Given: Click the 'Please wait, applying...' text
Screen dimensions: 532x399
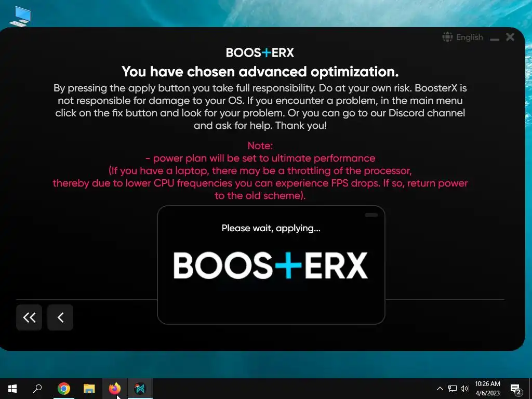Looking at the screenshot, I should (x=271, y=229).
